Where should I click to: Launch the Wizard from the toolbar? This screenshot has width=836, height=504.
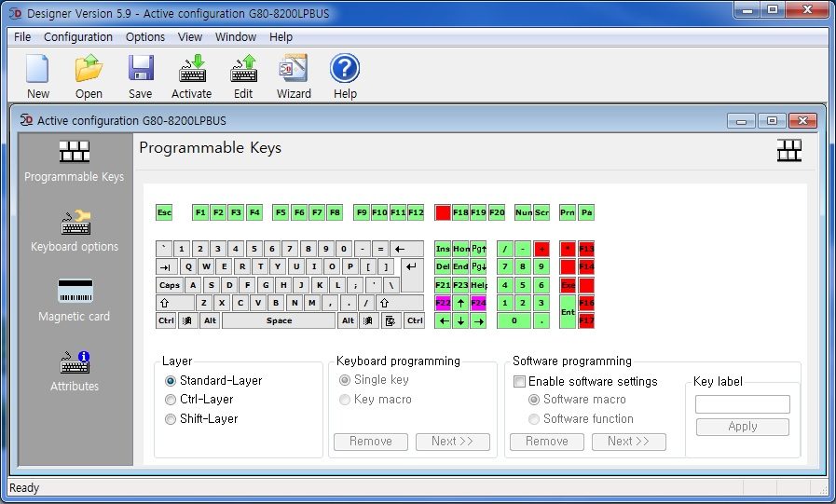click(294, 69)
